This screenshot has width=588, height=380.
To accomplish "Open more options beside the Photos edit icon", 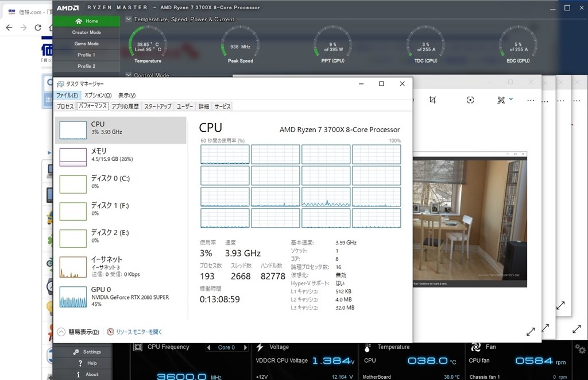I will tap(531, 100).
